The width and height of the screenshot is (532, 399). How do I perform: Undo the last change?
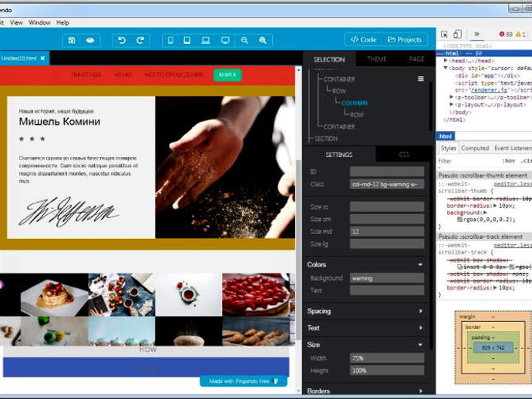coord(122,40)
